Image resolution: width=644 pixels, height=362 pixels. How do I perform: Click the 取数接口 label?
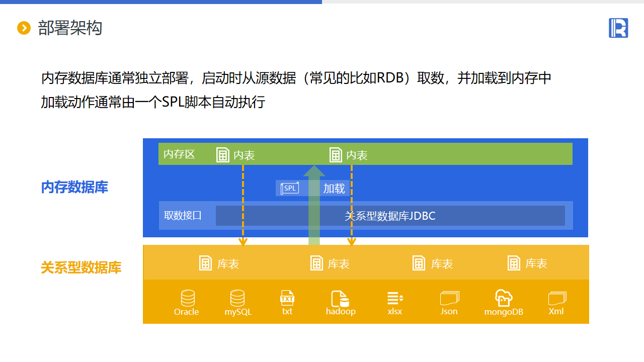[x=183, y=215]
